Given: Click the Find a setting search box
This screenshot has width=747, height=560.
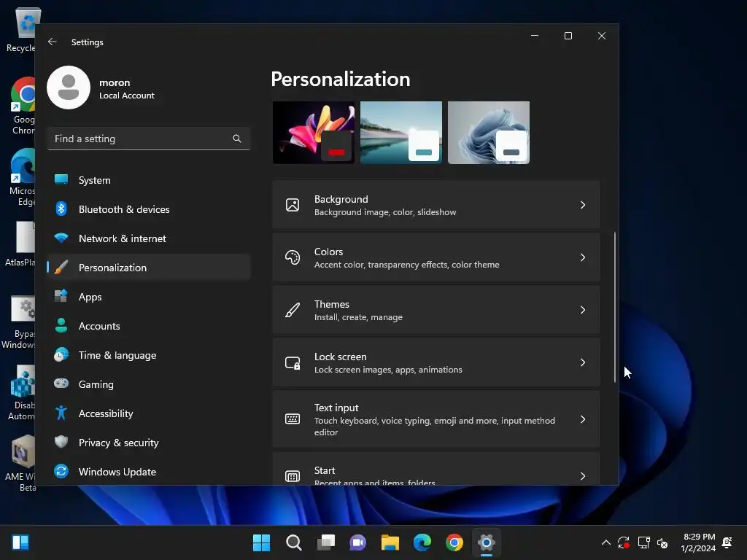Looking at the screenshot, I should (149, 139).
